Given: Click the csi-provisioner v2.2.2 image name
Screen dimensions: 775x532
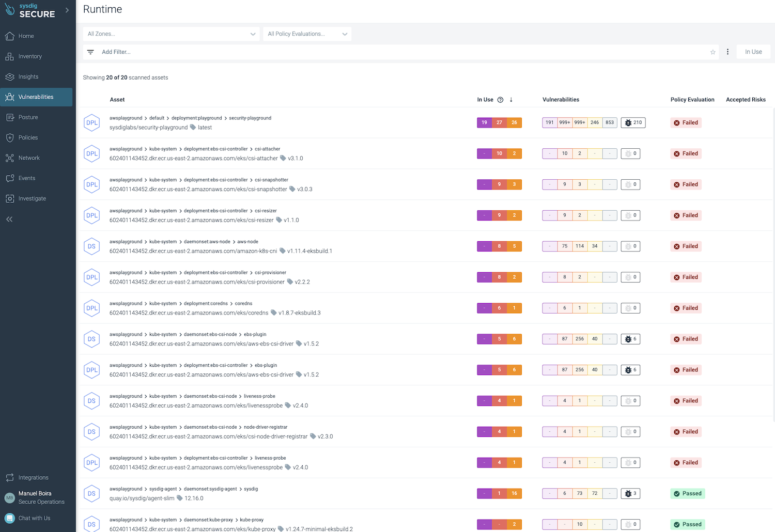Looking at the screenshot, I should (197, 282).
